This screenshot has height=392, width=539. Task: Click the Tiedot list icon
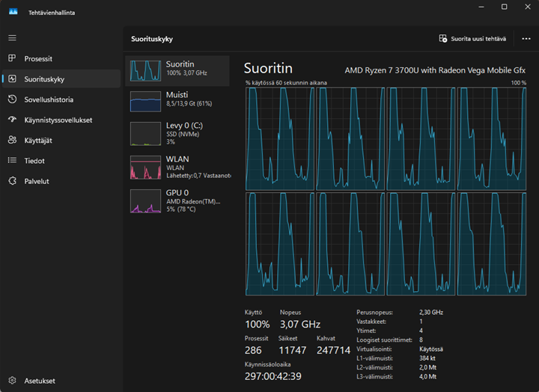12,160
